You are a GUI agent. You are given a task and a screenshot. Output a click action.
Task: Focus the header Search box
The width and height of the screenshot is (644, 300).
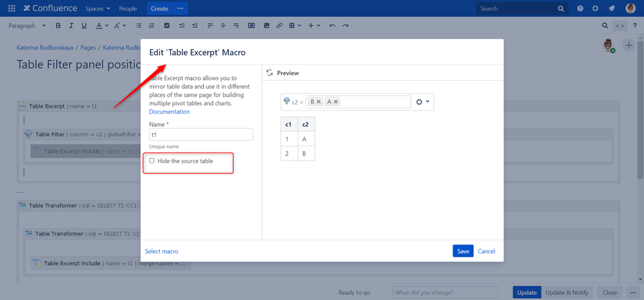click(522, 8)
